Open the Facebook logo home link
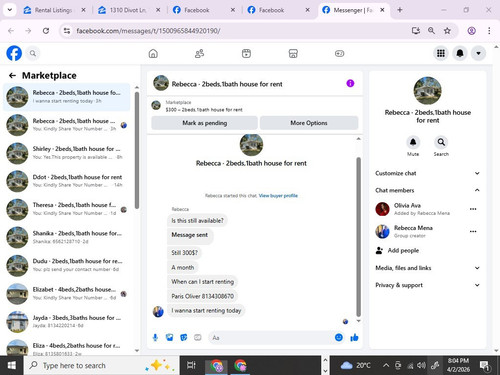The height and width of the screenshot is (375, 500). (14, 53)
